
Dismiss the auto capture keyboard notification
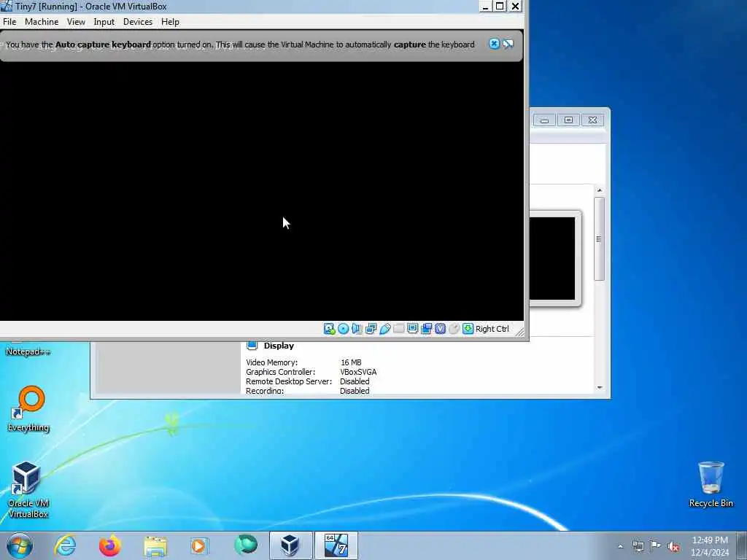[494, 44]
